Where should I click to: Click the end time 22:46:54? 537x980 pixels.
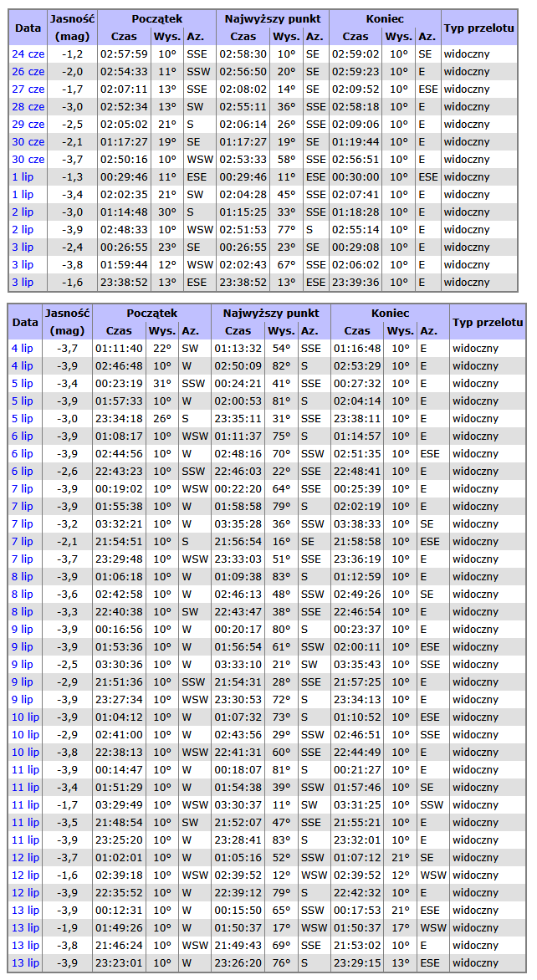[x=356, y=611]
